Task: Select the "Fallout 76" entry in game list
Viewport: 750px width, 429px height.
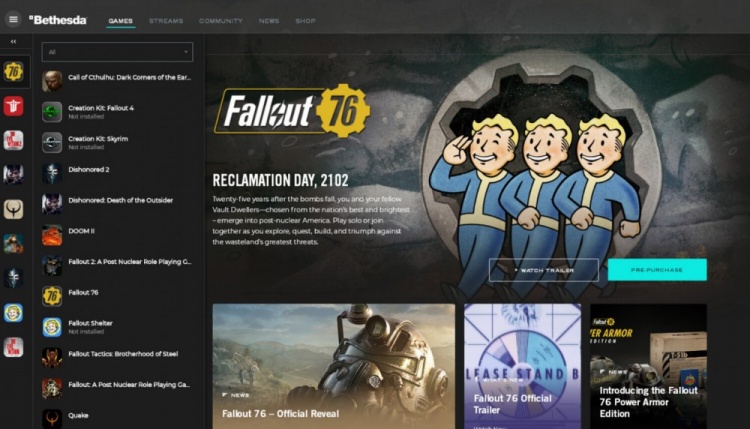Action: [x=117, y=296]
